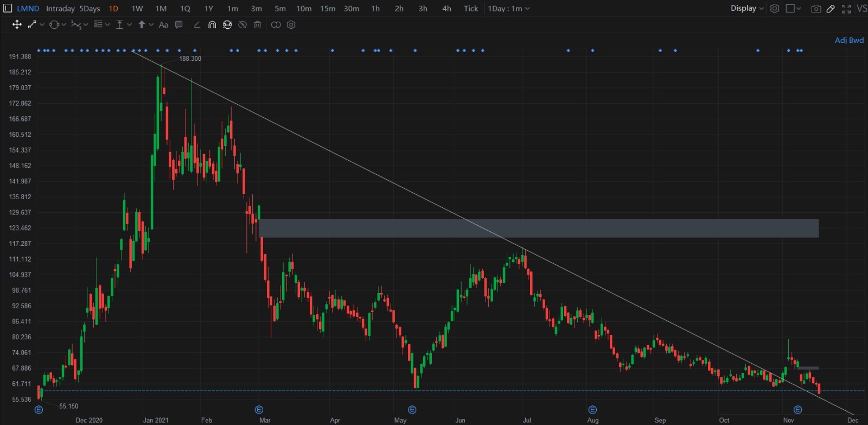
Task: Click the overlapping circles icon
Action: (276, 24)
